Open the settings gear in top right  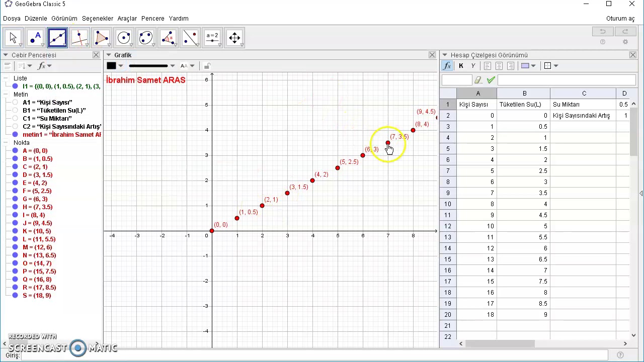(x=625, y=42)
